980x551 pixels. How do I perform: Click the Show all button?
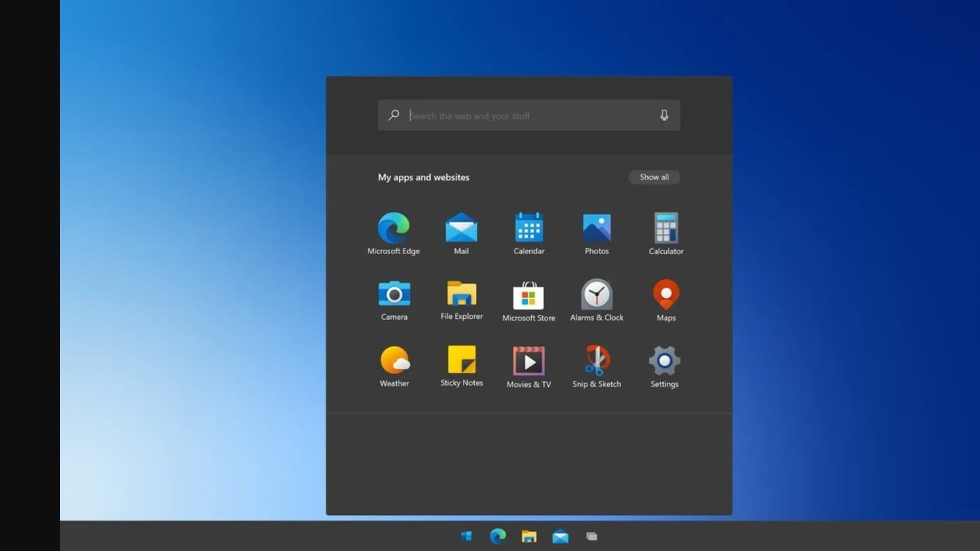pos(654,177)
